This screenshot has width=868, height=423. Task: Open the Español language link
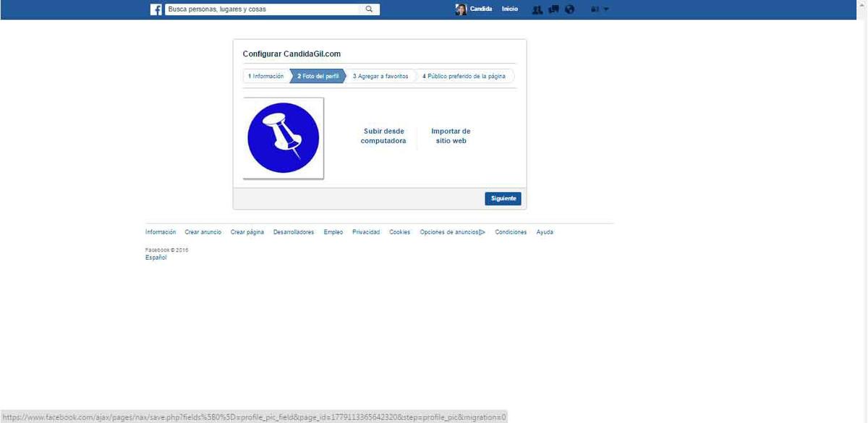click(156, 257)
